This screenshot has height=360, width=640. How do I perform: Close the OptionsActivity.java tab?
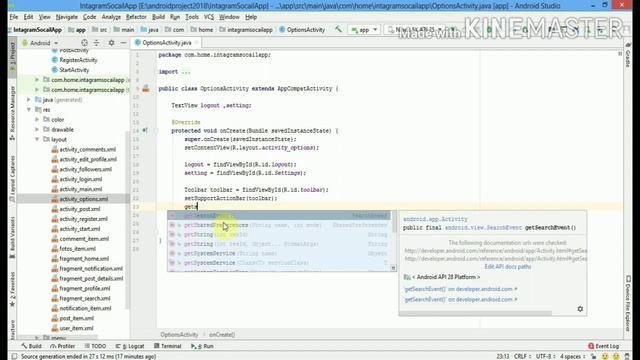click(197, 42)
